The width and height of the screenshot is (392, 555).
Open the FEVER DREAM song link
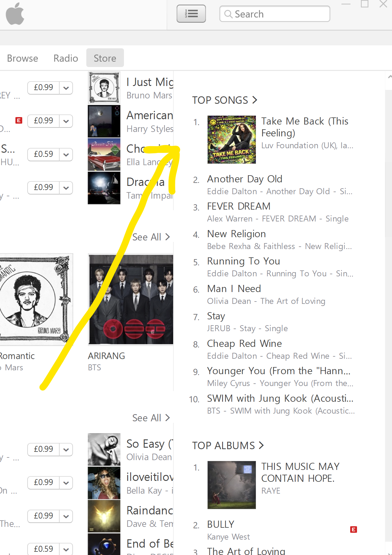(239, 206)
